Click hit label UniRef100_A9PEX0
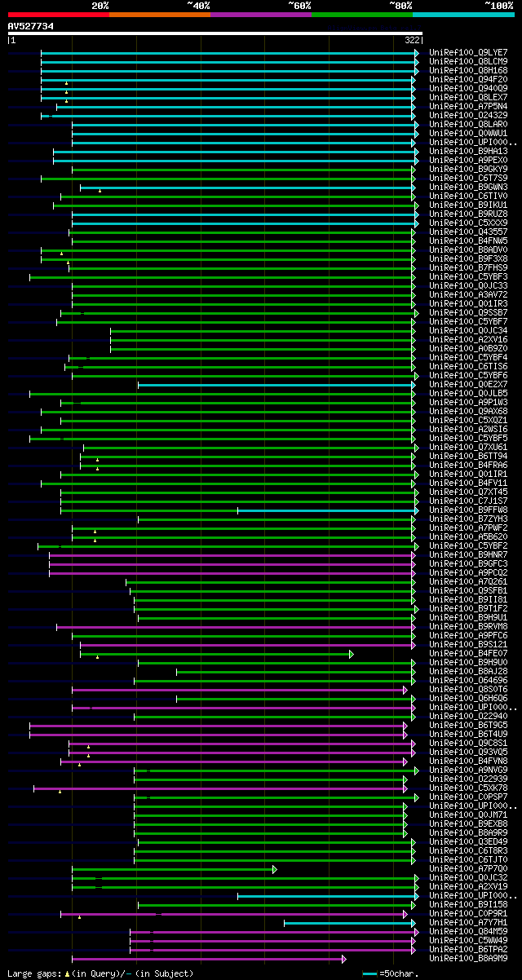 point(468,160)
